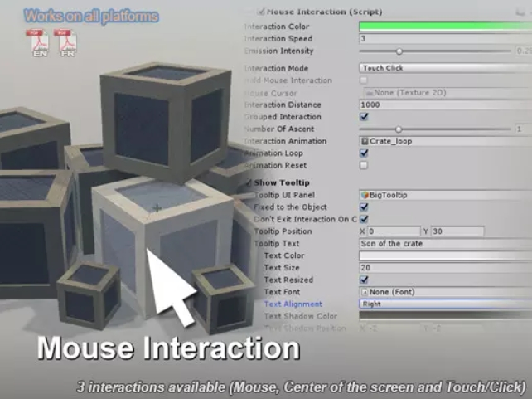Open the Interaction Mode dropdown showing Touch Click
Image resolution: width=532 pixels, height=399 pixels.
point(446,68)
